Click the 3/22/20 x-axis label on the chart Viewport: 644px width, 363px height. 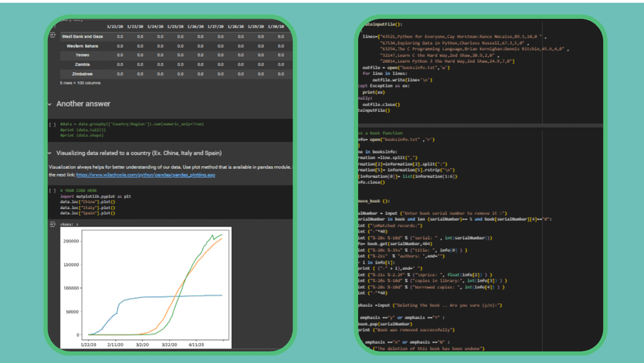pos(169,345)
